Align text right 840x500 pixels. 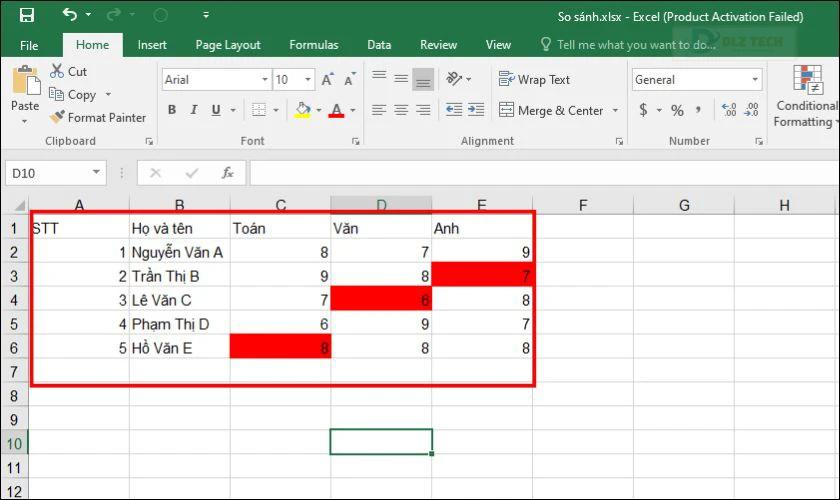[x=423, y=110]
